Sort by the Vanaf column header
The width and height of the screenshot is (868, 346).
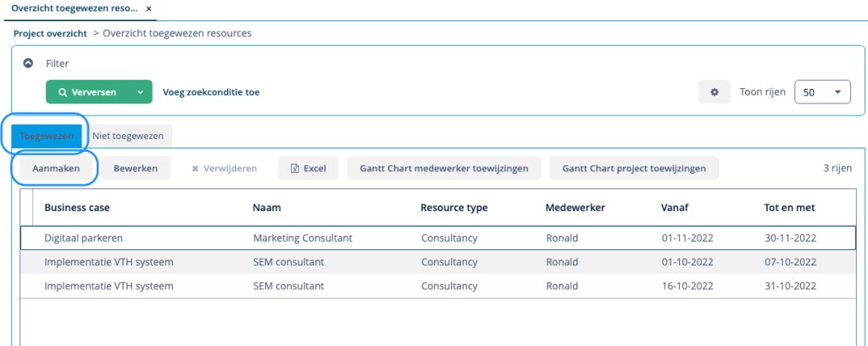point(675,208)
